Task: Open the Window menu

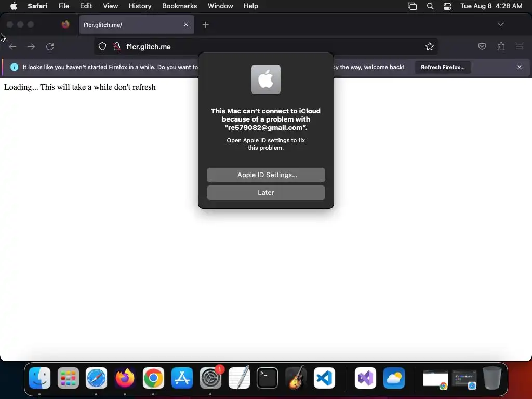Action: 220,6
